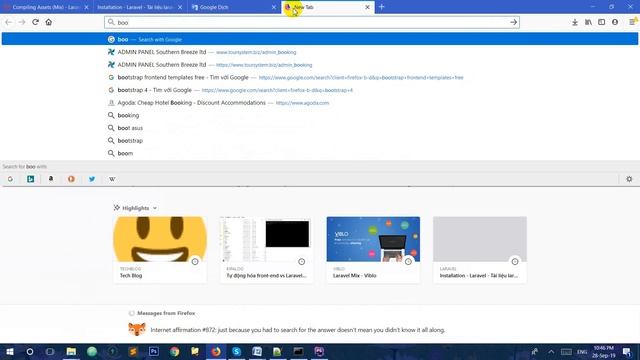Click the Messages from Firefox heading
This screenshot has width=640, height=360.
click(x=166, y=313)
